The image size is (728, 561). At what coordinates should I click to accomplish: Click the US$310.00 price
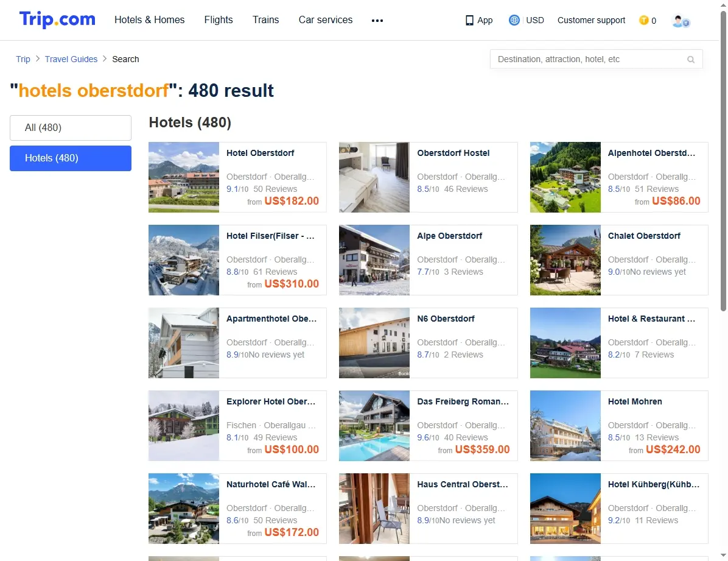[x=292, y=283]
